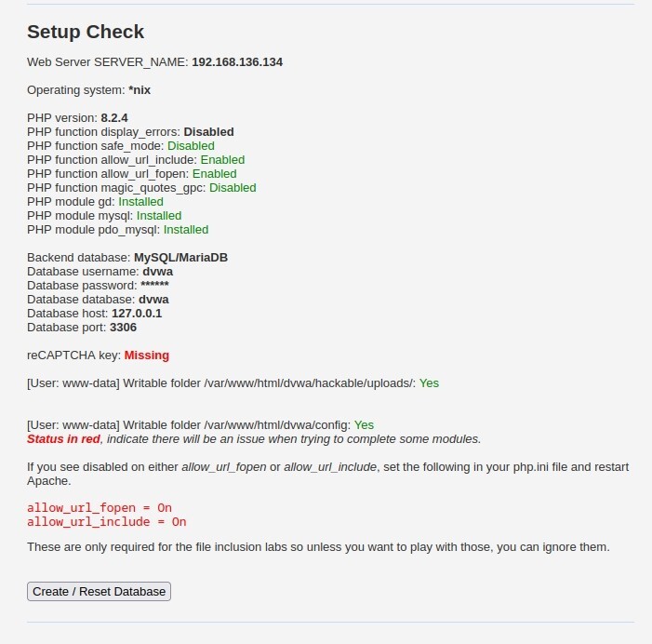Click the 'reCAPTCHA key:' label
652x644 pixels.
pyautogui.click(x=74, y=356)
